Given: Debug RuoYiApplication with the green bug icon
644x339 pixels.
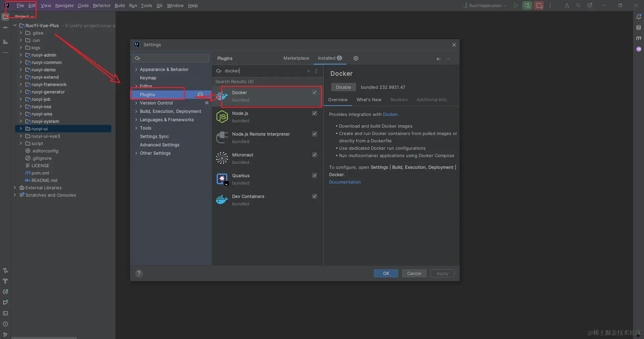Looking at the screenshot, I should click(527, 5).
